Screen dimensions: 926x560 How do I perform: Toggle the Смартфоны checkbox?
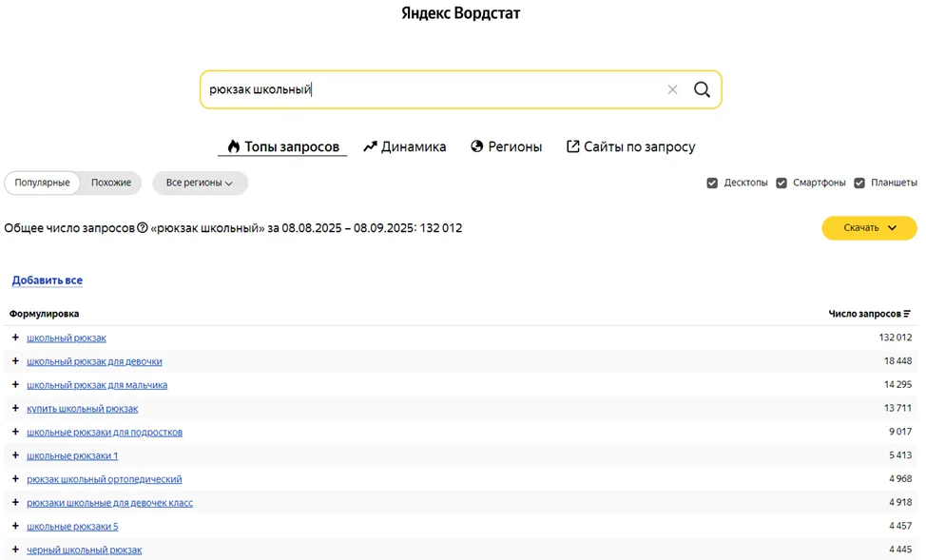click(x=781, y=183)
